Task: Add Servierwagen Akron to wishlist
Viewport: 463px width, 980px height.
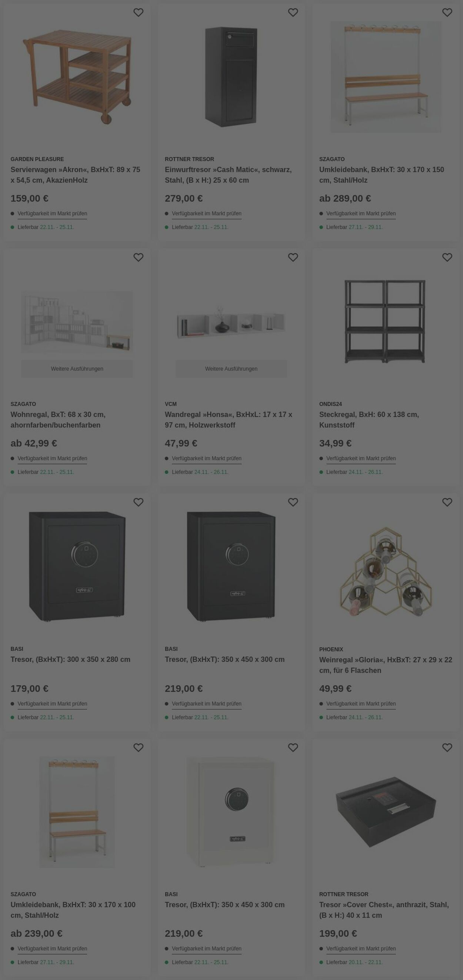Action: pos(138,13)
